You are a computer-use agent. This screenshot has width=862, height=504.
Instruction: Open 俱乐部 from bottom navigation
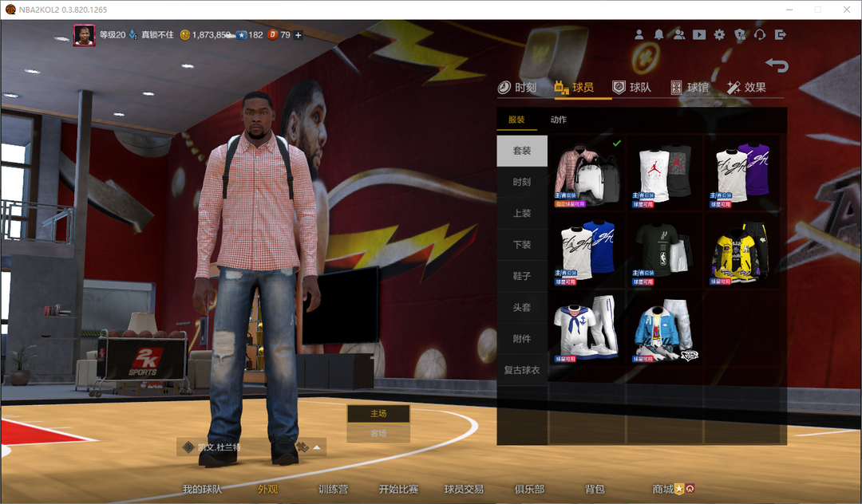pyautogui.click(x=529, y=489)
